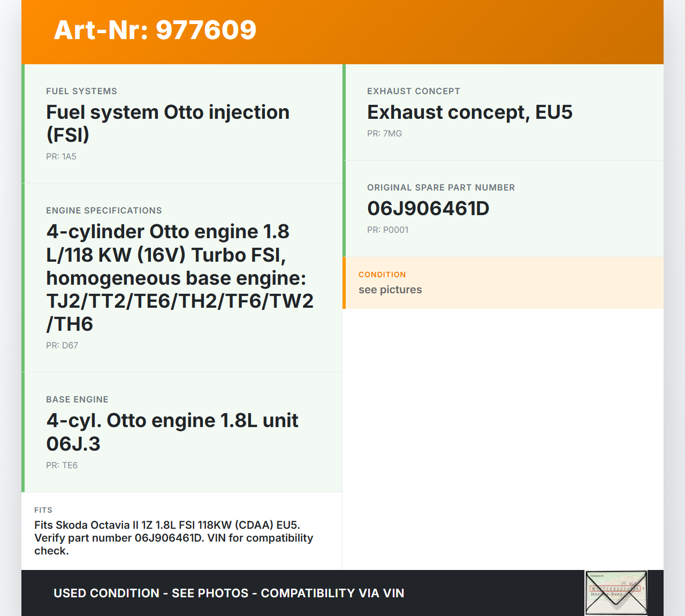Select the Engine Specifications description text
This screenshot has width=685, height=616.
pyautogui.click(x=180, y=278)
